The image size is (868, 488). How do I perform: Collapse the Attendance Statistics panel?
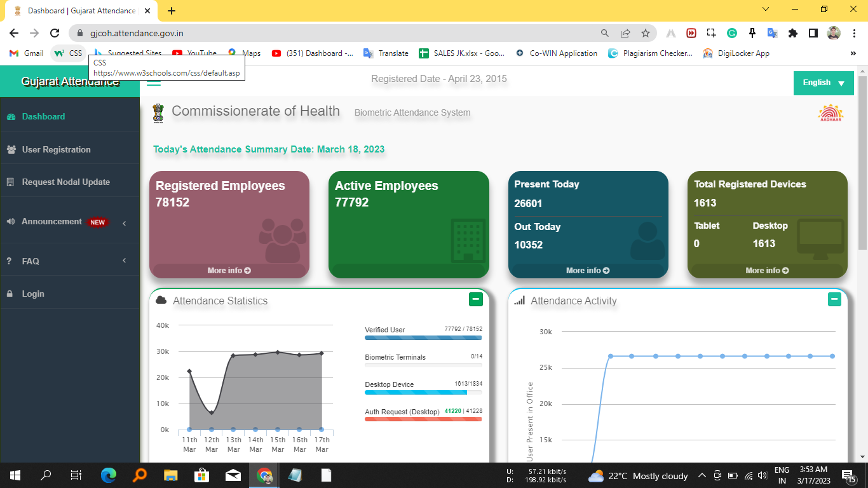click(475, 299)
